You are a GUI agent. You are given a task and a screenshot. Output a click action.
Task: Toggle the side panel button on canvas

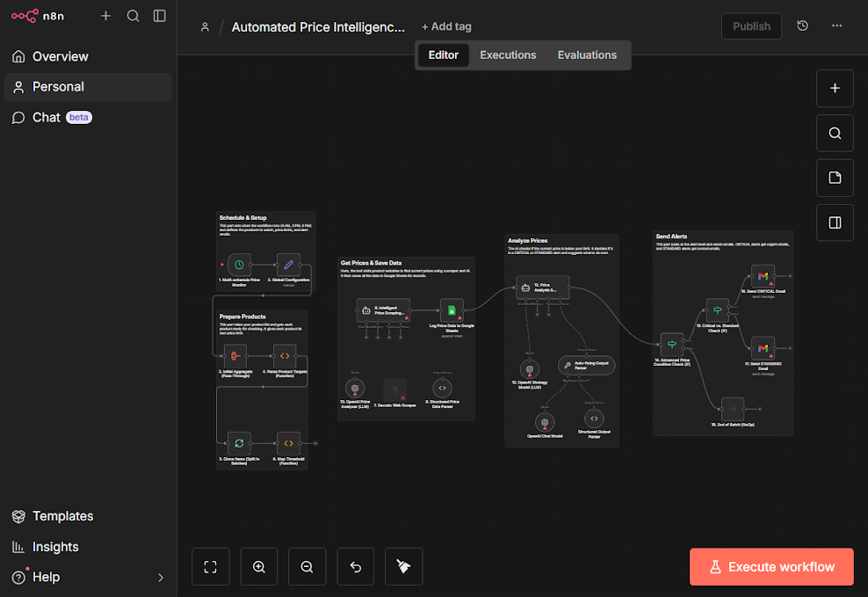(835, 223)
